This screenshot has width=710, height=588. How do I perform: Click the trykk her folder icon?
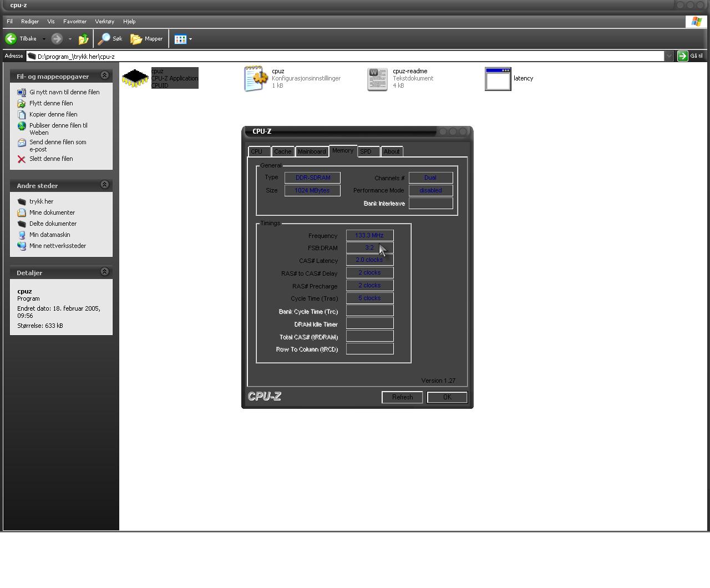(x=22, y=201)
